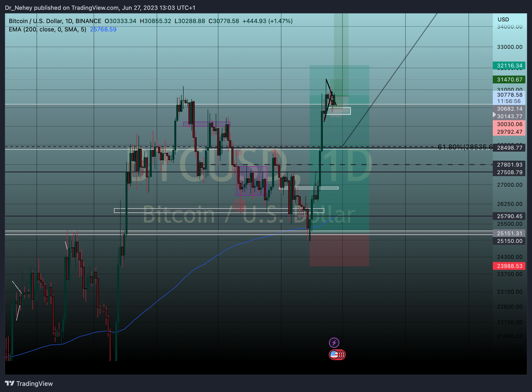Click the pink 29792.47 price label

(x=509, y=132)
